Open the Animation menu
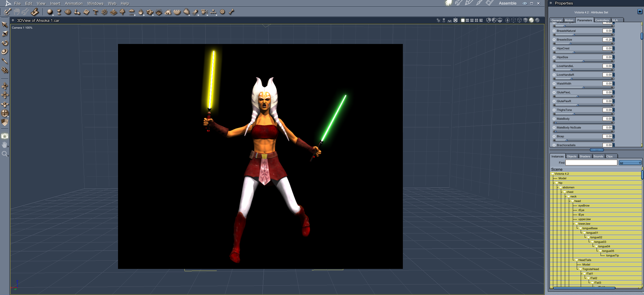 [x=74, y=3]
